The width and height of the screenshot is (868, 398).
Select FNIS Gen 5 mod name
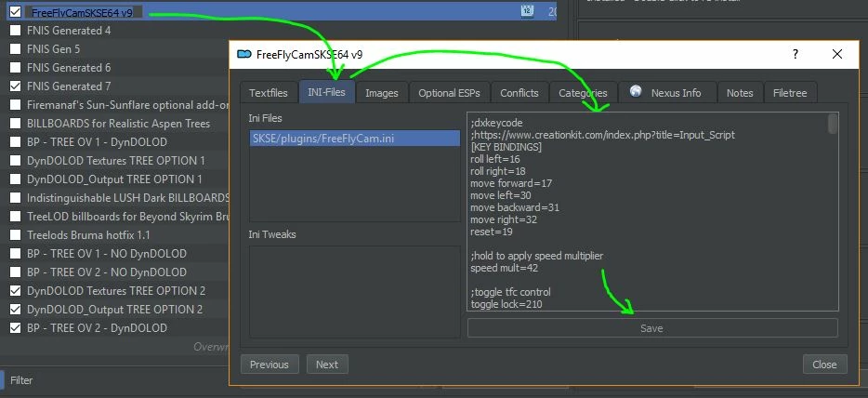click(53, 49)
